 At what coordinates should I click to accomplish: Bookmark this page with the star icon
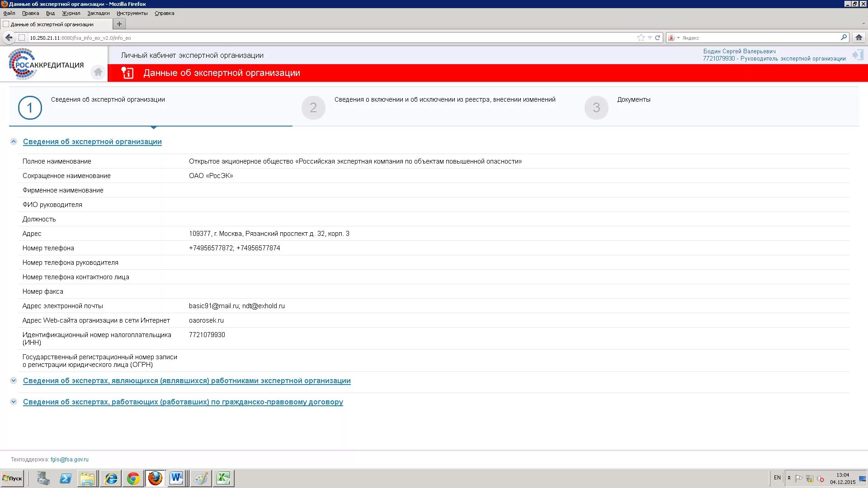coord(641,38)
